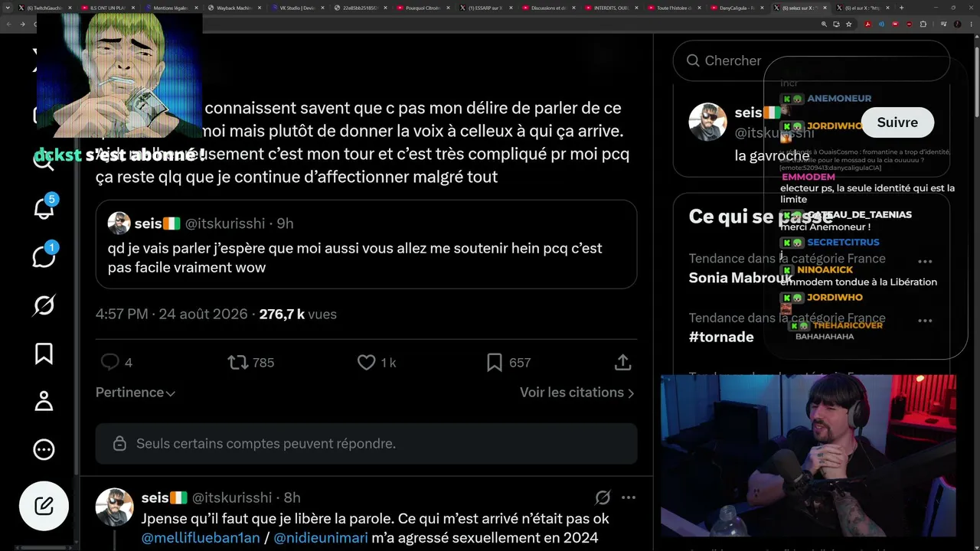Switch to the Wayback Machine browser tab

click(235, 8)
